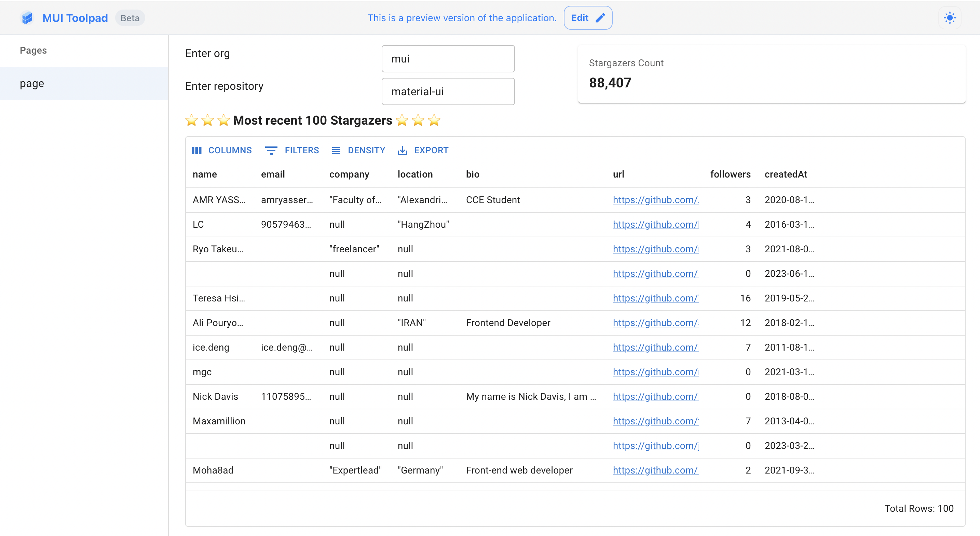Select the 'Frontend Developer' bio cell
Screen dimensions: 980x536
(533, 323)
